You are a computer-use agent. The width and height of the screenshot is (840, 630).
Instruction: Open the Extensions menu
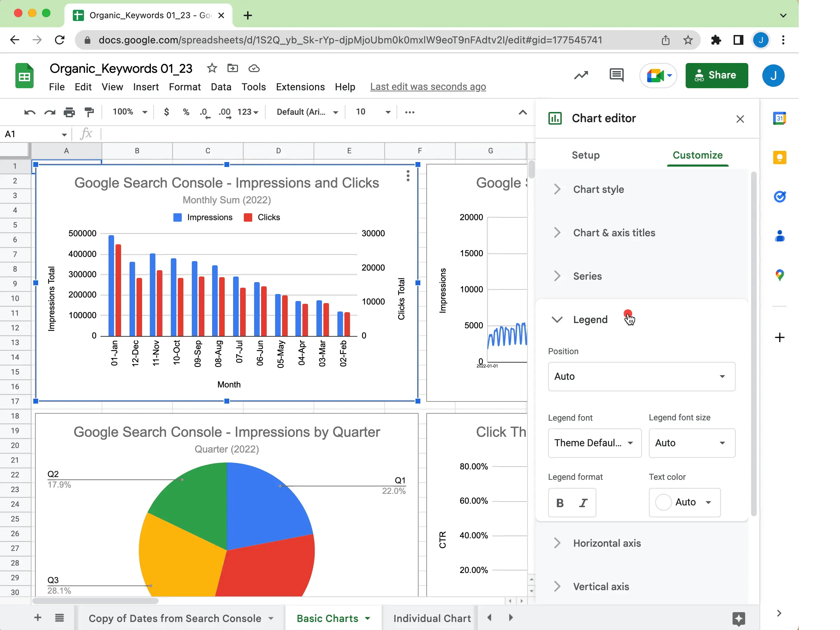[300, 87]
